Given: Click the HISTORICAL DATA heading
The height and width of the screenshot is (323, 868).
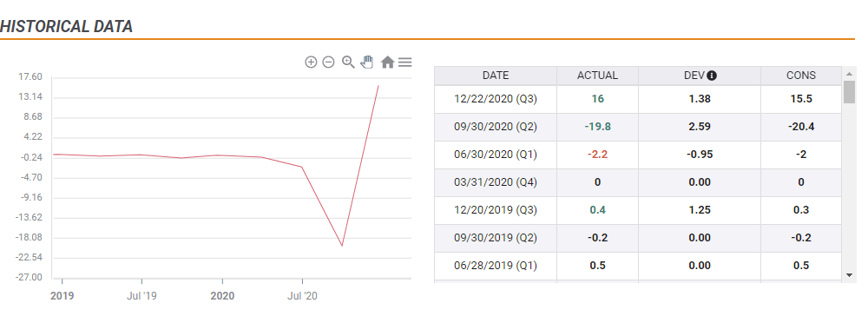Looking at the screenshot, I should [67, 26].
